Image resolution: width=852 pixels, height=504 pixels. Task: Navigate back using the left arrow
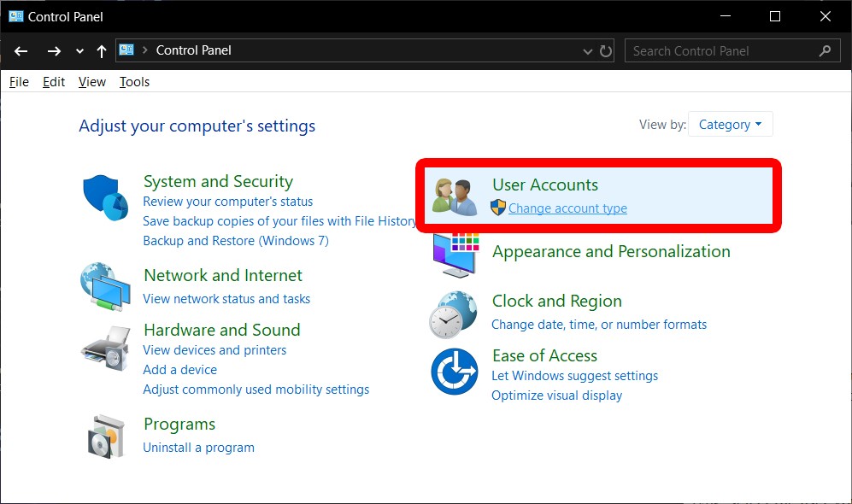point(21,50)
